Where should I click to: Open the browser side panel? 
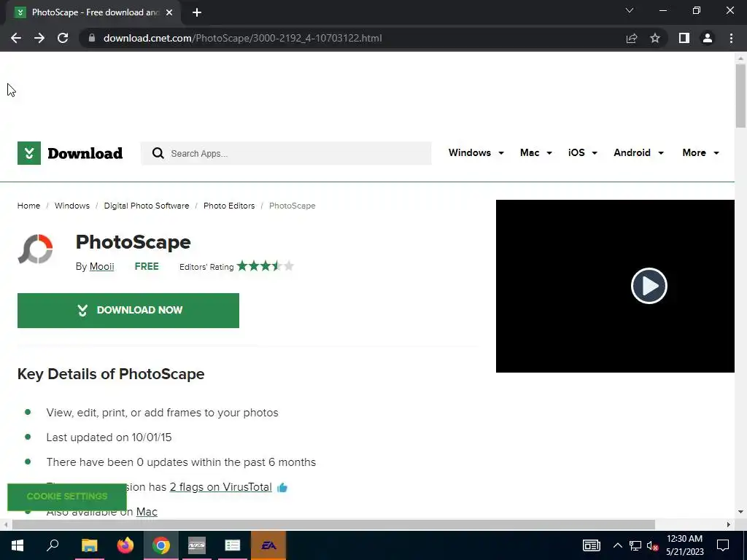coord(684,38)
